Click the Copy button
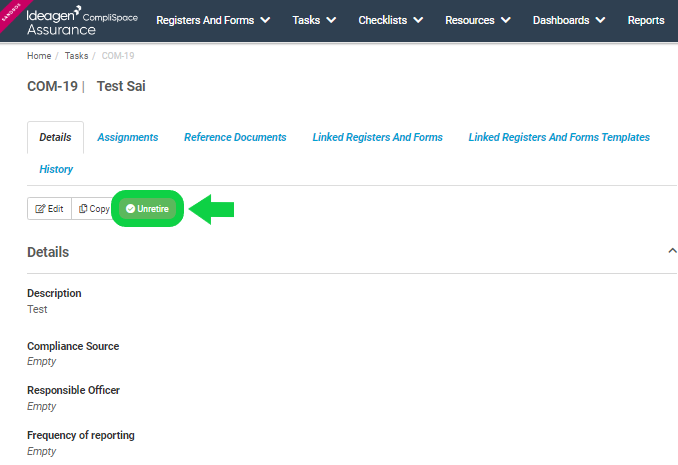Screen dimensions: 678x465 click(x=93, y=209)
